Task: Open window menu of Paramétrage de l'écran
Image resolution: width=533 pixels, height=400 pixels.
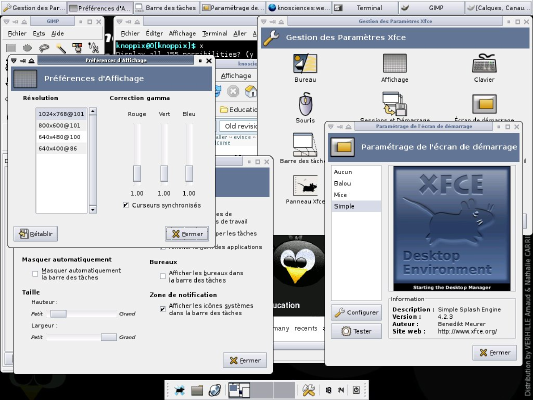Action: coord(330,126)
